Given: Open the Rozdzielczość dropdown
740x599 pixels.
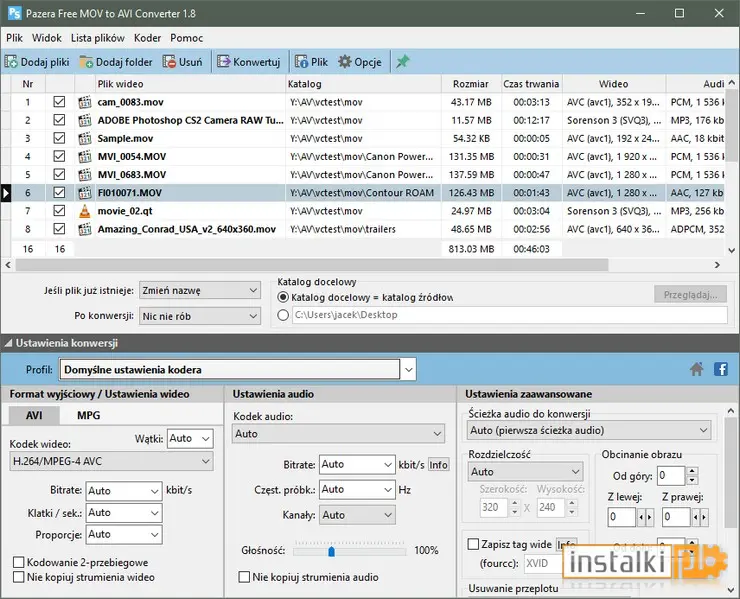Looking at the screenshot, I should pyautogui.click(x=526, y=472).
